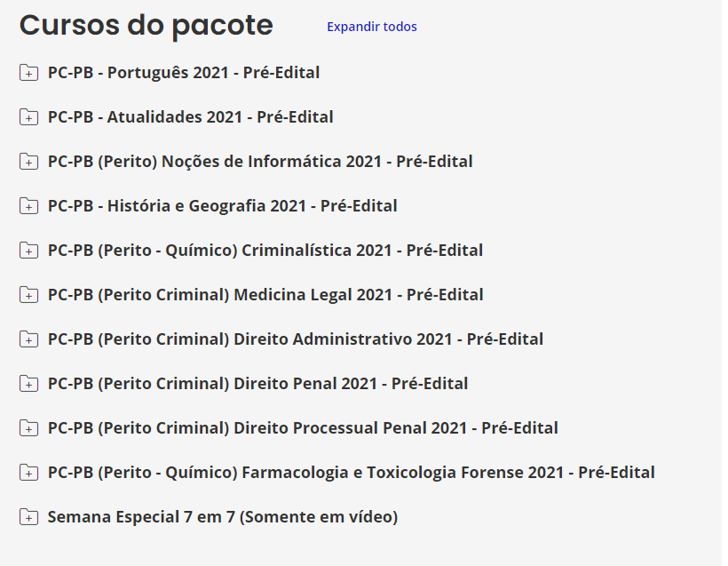Open 'PC-PB - Português 2021 - Pré-Edital' title
728x566 pixels.
184,73
